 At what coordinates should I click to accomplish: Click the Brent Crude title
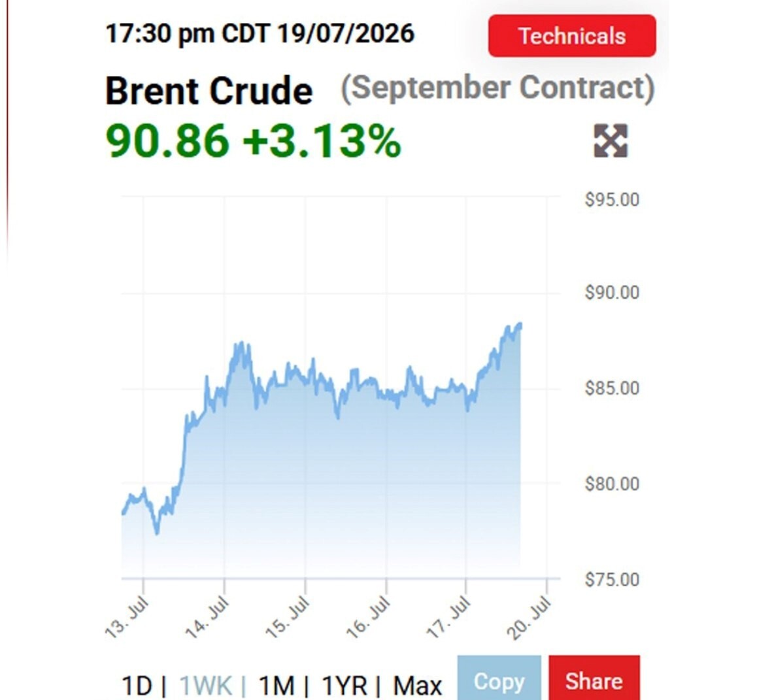pos(209,91)
